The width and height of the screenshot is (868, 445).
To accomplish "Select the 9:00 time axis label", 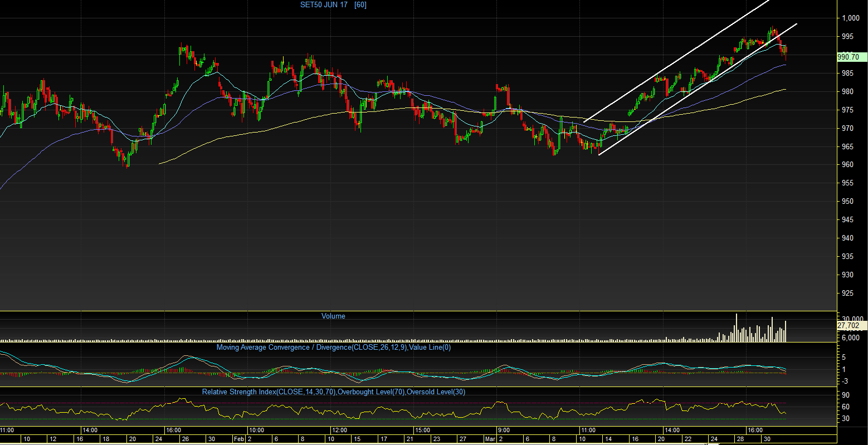I will click(x=504, y=431).
